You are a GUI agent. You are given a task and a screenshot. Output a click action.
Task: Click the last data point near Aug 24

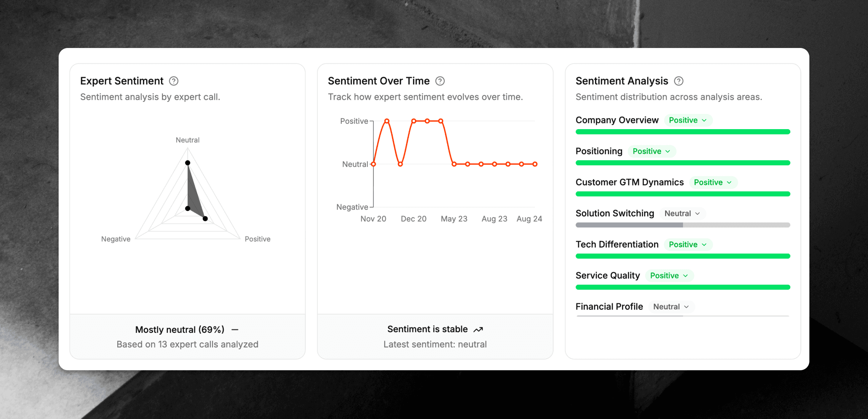(535, 164)
